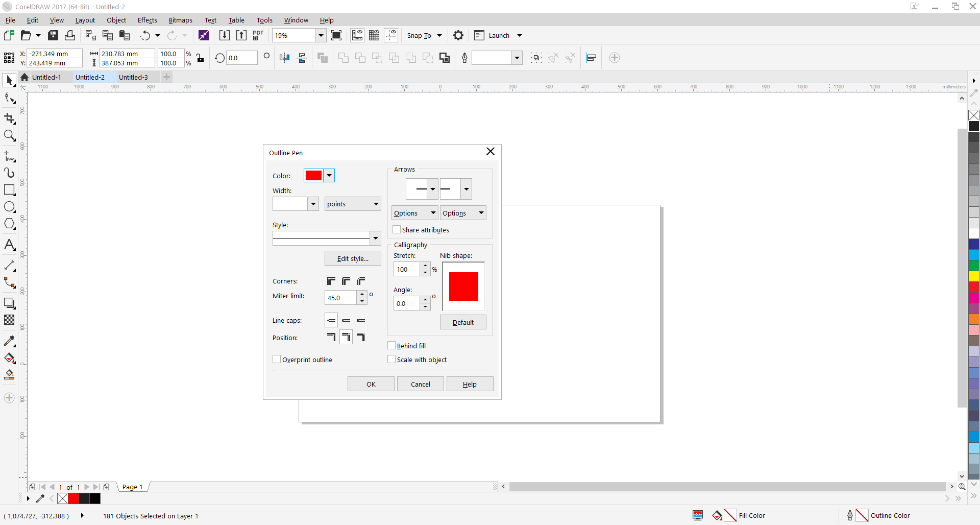The height and width of the screenshot is (525, 980).
Task: Select the Ellipse tool
Action: pyautogui.click(x=9, y=207)
